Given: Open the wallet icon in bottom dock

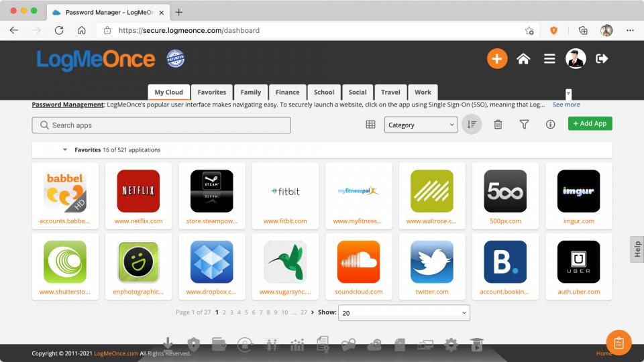Looking at the screenshot, I should (x=219, y=344).
